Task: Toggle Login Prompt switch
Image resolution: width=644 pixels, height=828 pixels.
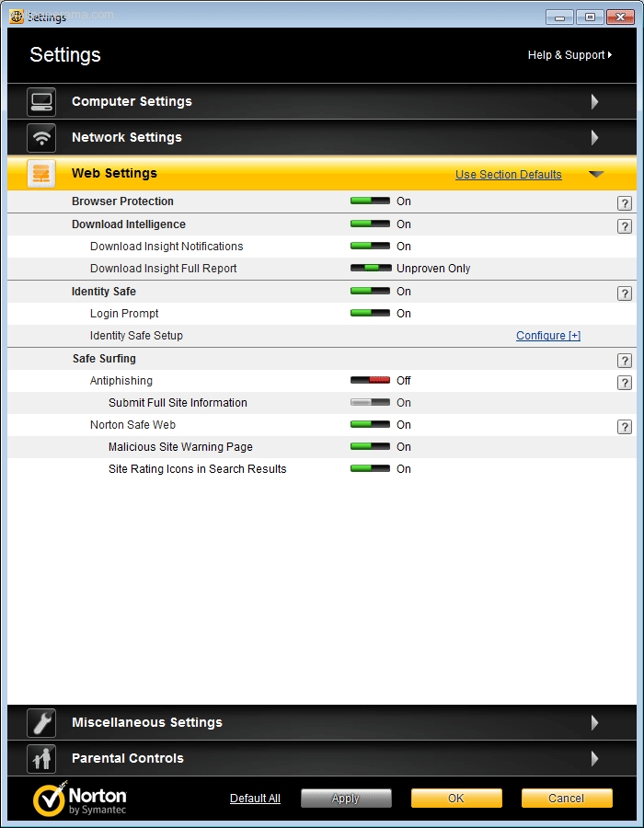Action: [370, 313]
